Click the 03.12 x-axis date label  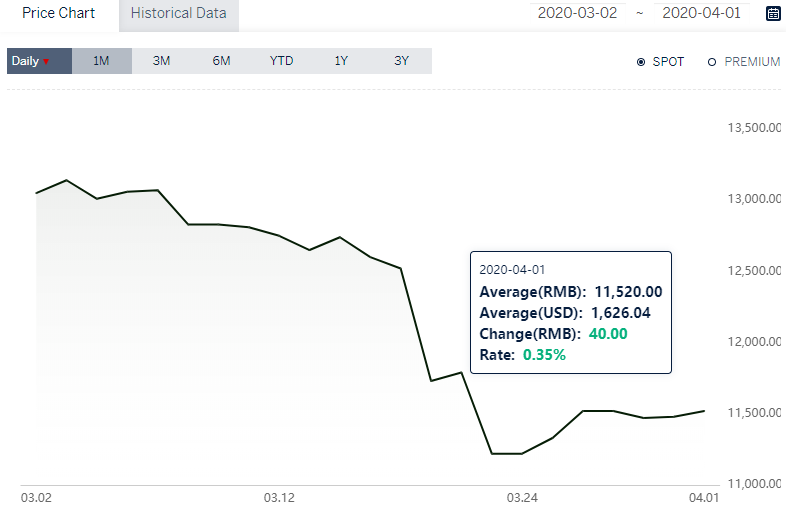(x=279, y=498)
